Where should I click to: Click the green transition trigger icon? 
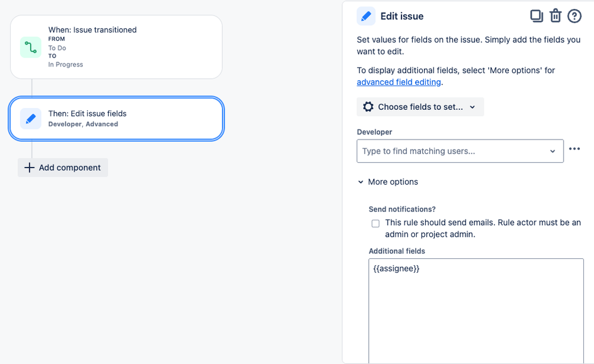[x=31, y=48]
